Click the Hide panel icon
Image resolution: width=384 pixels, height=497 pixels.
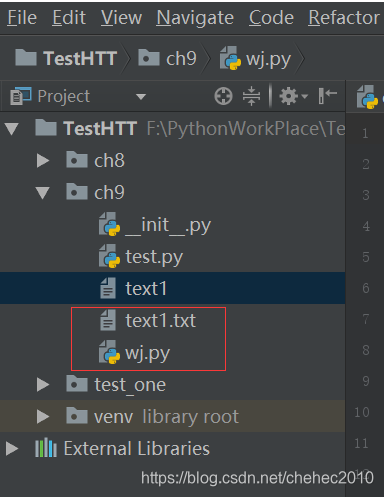(x=327, y=96)
